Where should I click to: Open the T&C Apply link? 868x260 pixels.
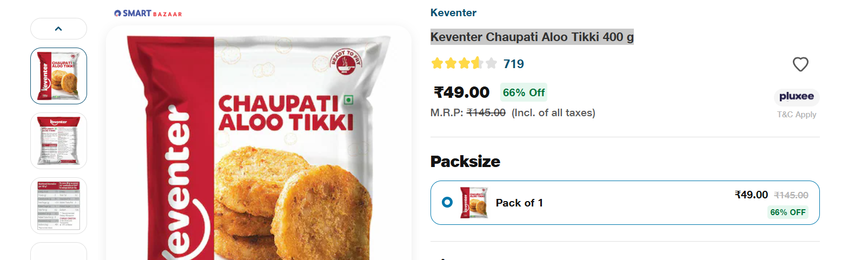pos(797,115)
